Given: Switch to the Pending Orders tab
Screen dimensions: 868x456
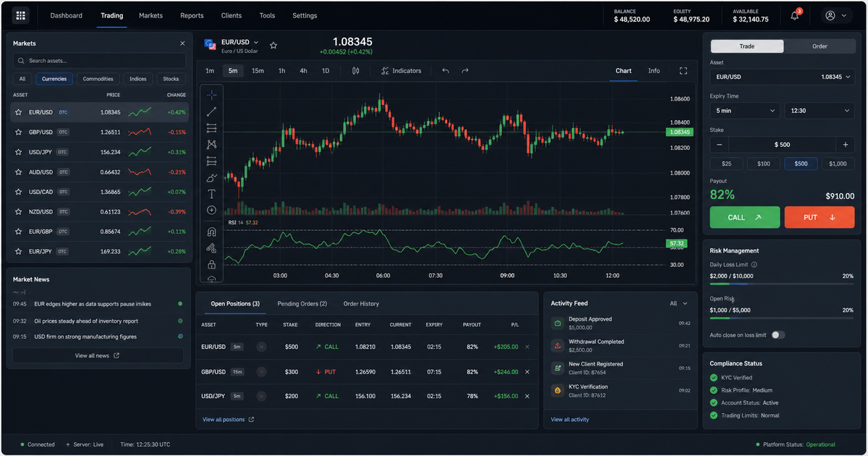Looking at the screenshot, I should [302, 304].
